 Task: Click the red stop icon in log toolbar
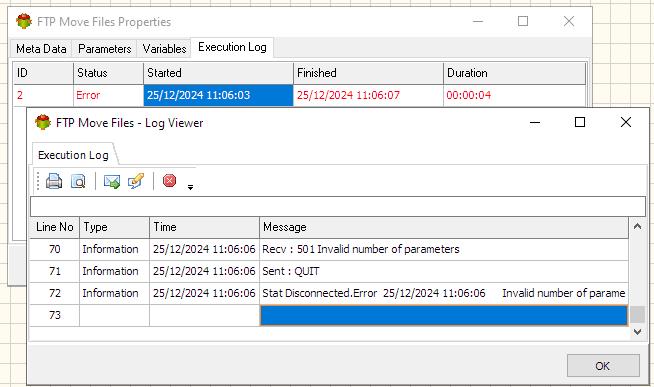tap(169, 181)
